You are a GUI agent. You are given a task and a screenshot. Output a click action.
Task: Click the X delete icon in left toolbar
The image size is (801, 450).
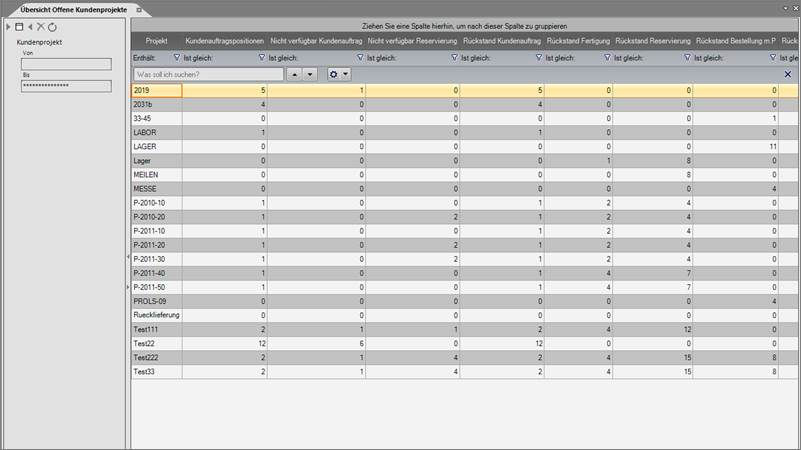41,27
